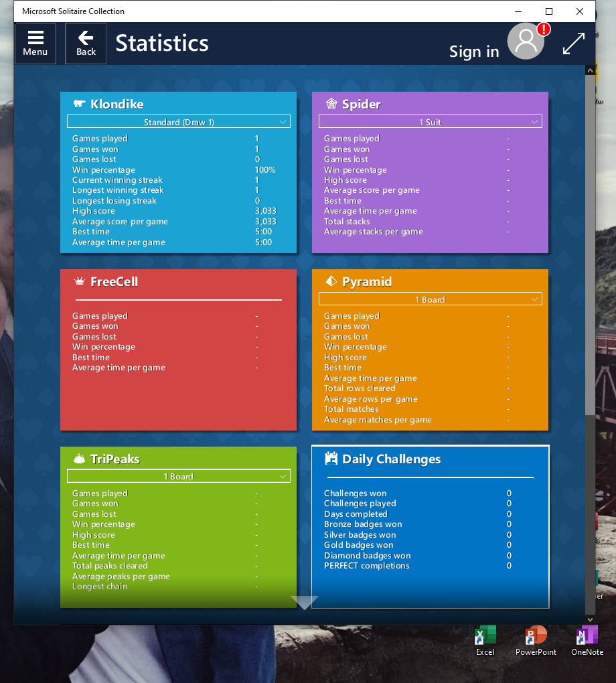Viewport: 616px width, 683px height.
Task: Click Spider Average stacks per game label
Action: (374, 232)
